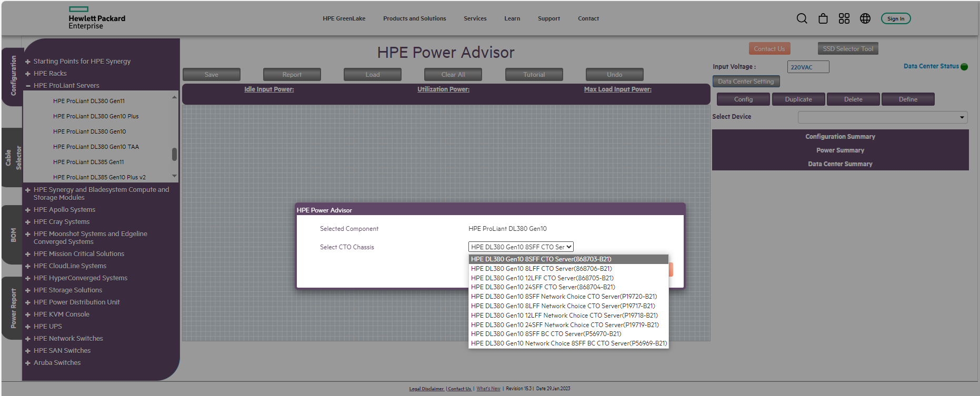Click the Delete button
Viewport: 980px width, 396px height.
(x=853, y=99)
